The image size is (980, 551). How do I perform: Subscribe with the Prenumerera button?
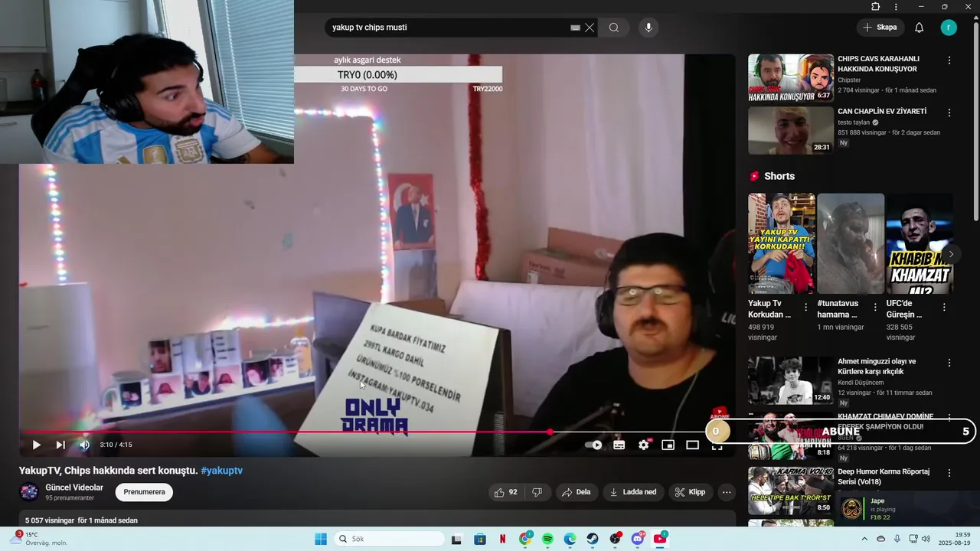[144, 492]
